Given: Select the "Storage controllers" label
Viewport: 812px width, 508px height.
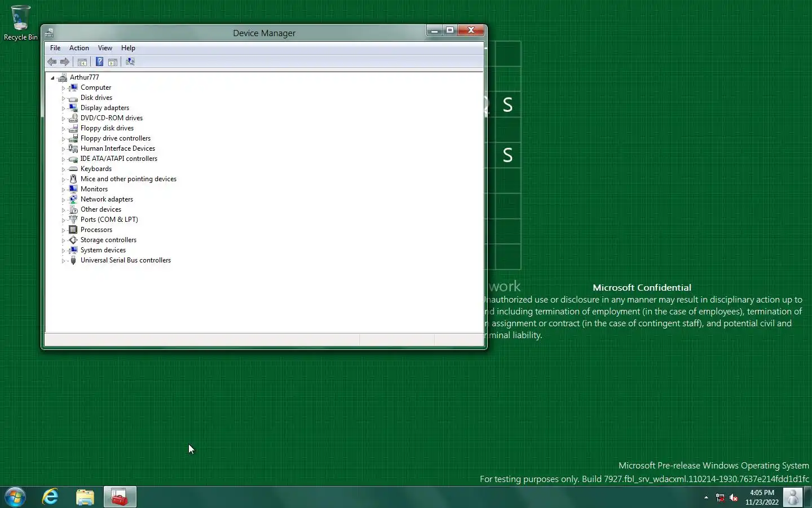Looking at the screenshot, I should coord(108,240).
